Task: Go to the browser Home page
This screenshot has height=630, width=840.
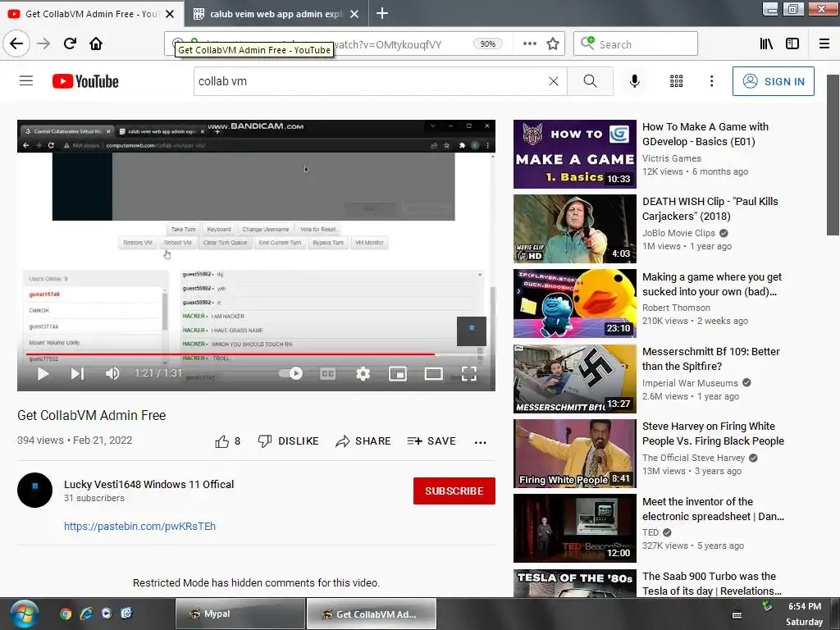Action: pos(96,43)
